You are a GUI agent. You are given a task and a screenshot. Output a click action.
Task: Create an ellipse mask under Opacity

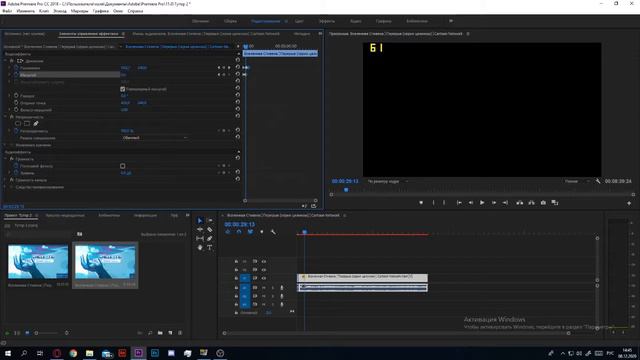(18, 123)
